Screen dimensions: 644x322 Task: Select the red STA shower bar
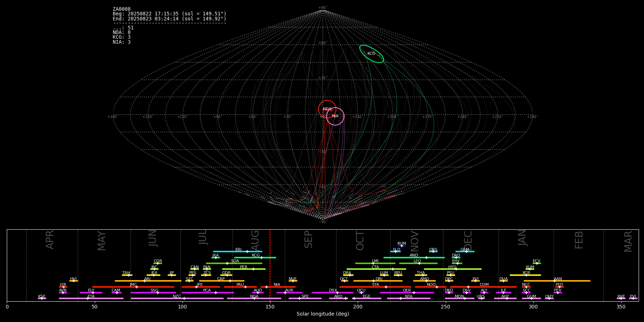tap(375, 287)
